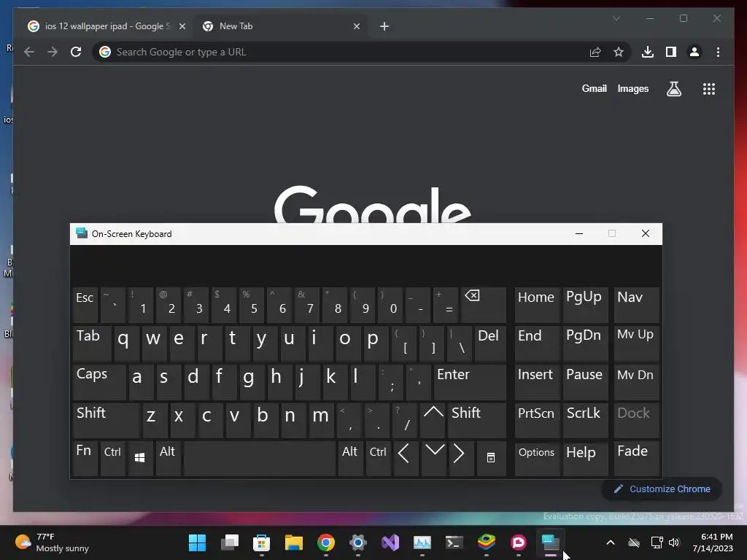Toggle the left Ctrl key

coord(113,458)
